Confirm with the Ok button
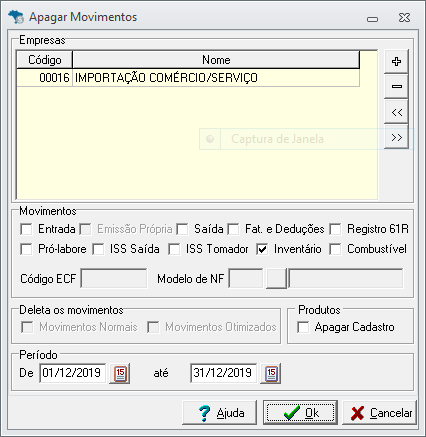 pos(300,413)
